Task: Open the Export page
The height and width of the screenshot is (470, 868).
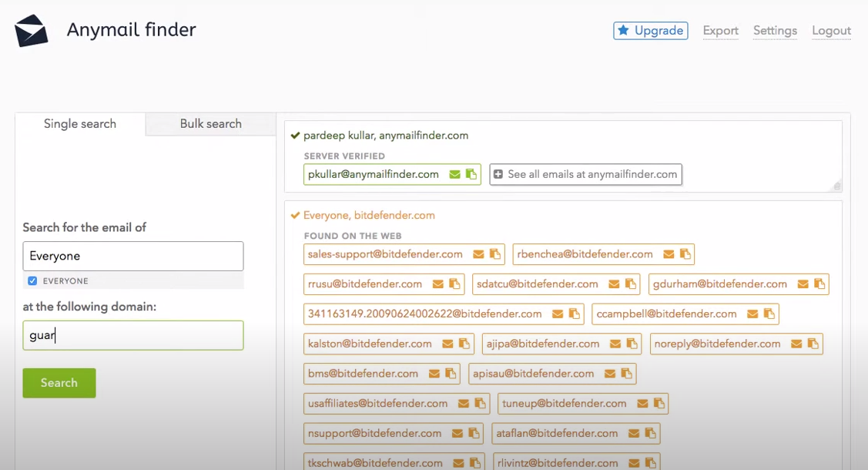Action: 719,31
